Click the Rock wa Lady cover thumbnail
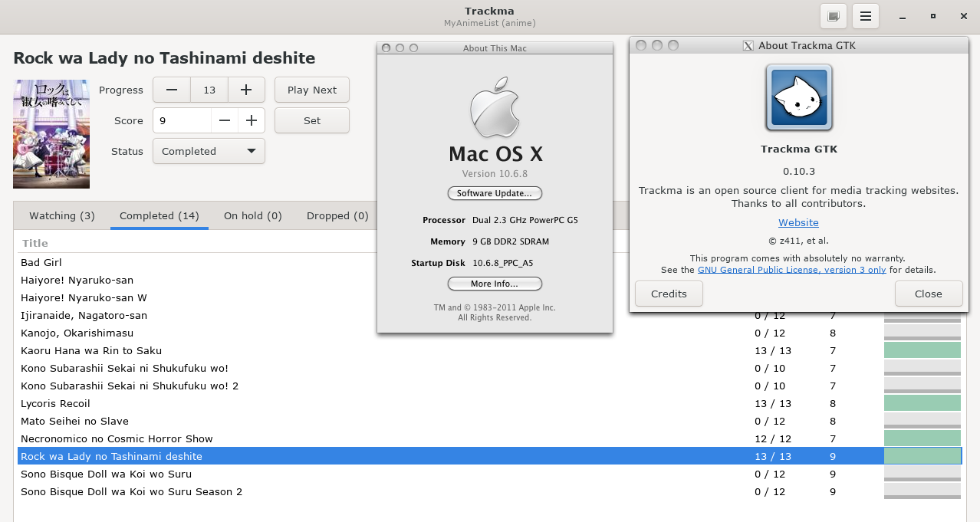Viewport: 980px width, 522px height. [x=51, y=134]
